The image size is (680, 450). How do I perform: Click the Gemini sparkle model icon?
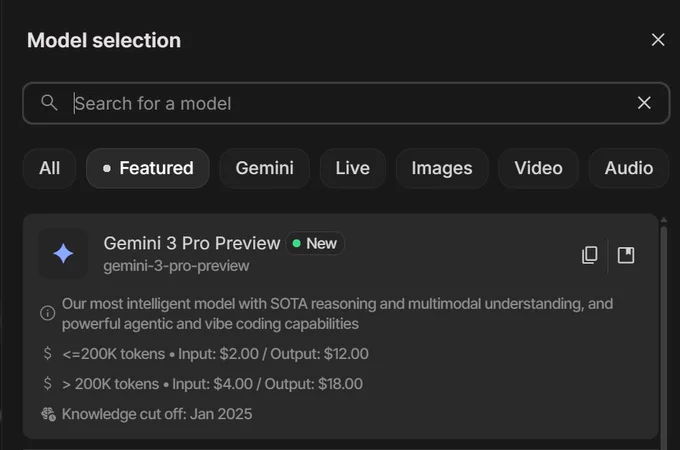(63, 254)
